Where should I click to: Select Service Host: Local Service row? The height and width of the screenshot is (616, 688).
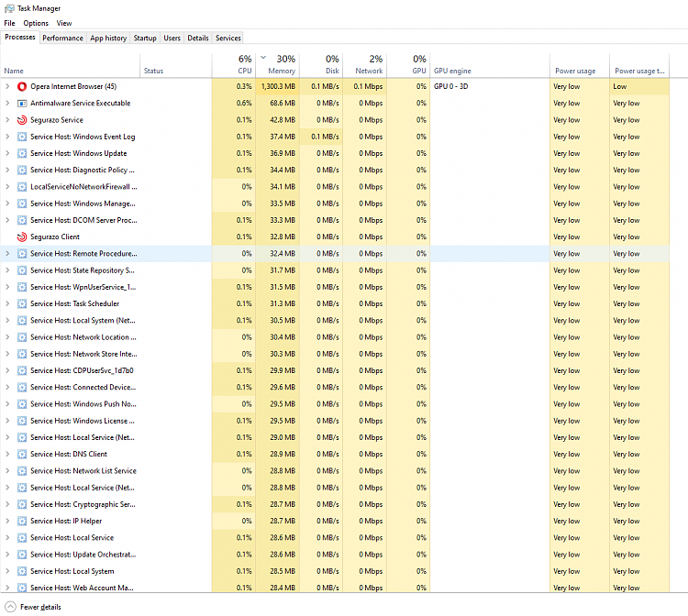coord(335,537)
